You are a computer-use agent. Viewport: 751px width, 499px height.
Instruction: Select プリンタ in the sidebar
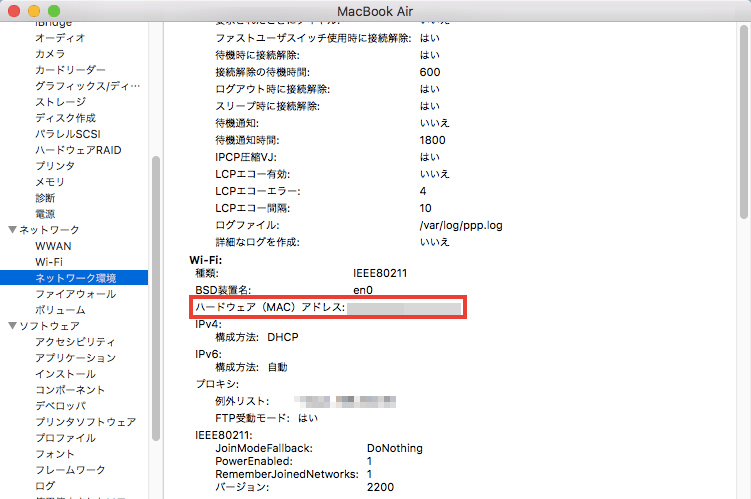(55, 166)
